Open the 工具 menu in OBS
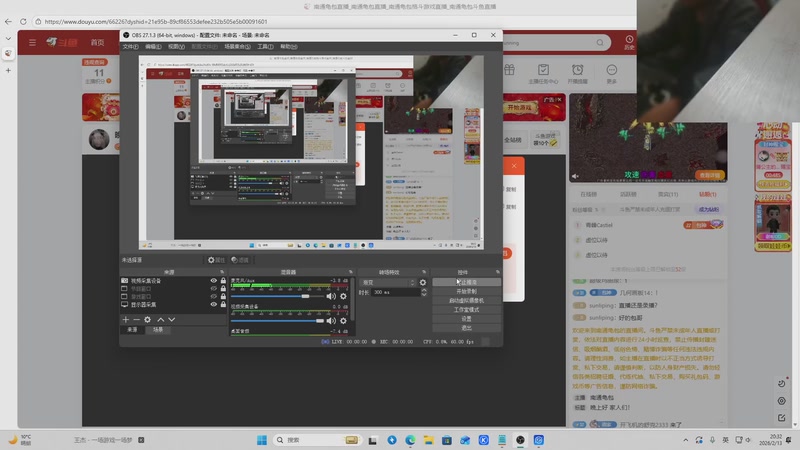 [265, 46]
